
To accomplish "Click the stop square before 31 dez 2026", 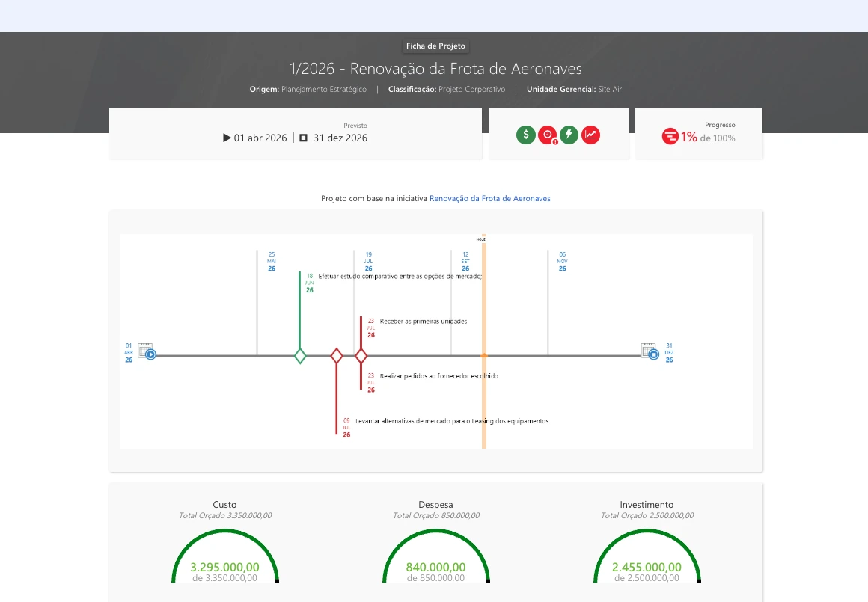I will pos(303,138).
